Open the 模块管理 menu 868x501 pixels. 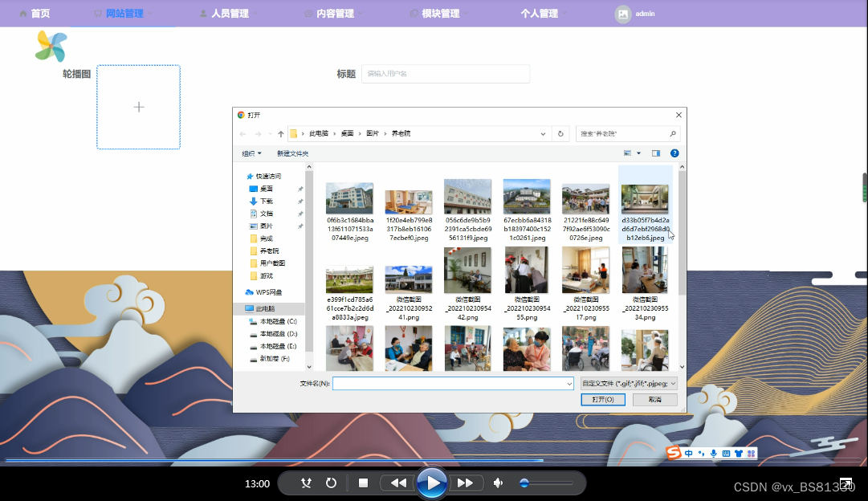(x=439, y=14)
